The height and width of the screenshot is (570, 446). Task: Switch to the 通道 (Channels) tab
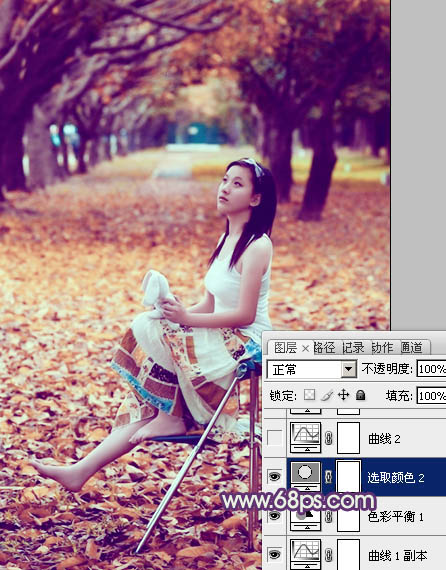pyautogui.click(x=411, y=348)
